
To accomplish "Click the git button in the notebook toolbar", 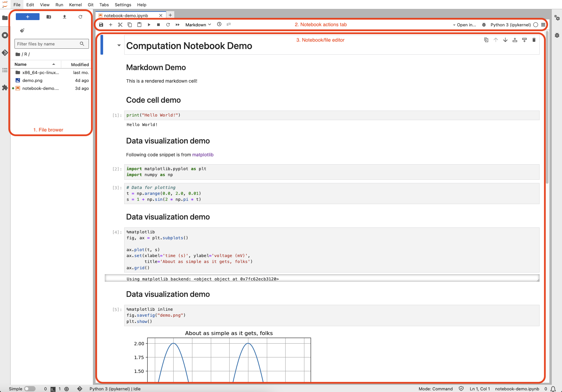I will pos(229,24).
